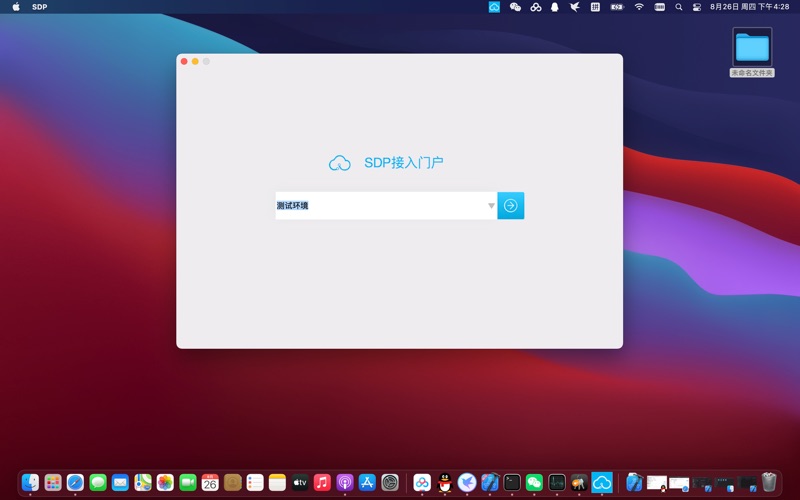Click the Thunder bird icon in menu bar
The width and height of the screenshot is (800, 500).
pyautogui.click(x=574, y=7)
